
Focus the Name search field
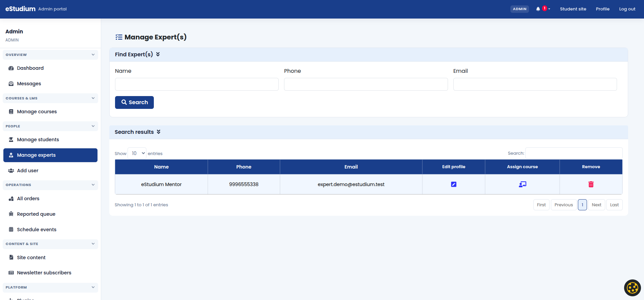click(197, 84)
